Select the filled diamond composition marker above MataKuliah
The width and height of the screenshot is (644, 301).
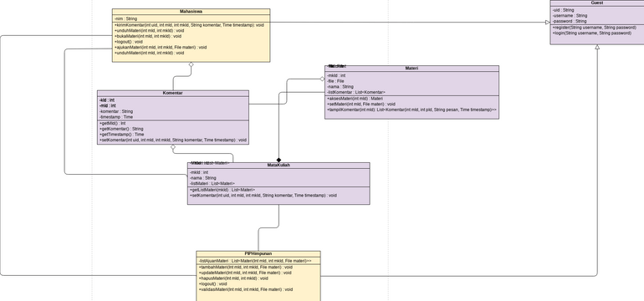(x=279, y=160)
